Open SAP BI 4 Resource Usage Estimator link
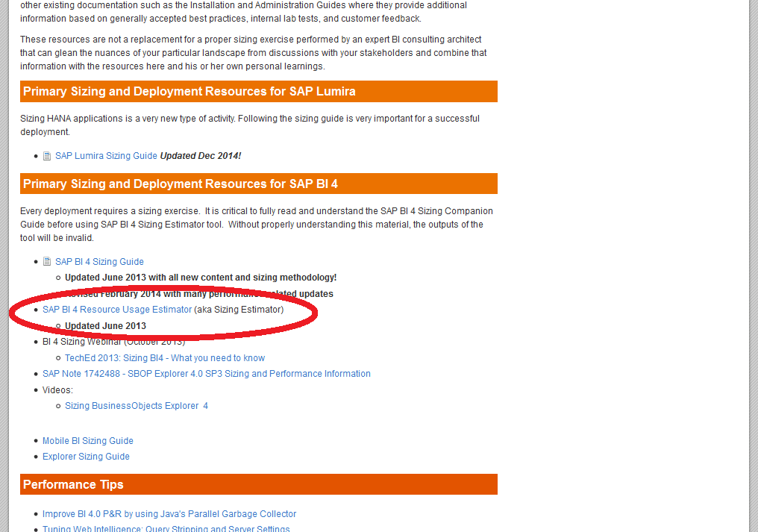This screenshot has height=532, width=758. [117, 310]
